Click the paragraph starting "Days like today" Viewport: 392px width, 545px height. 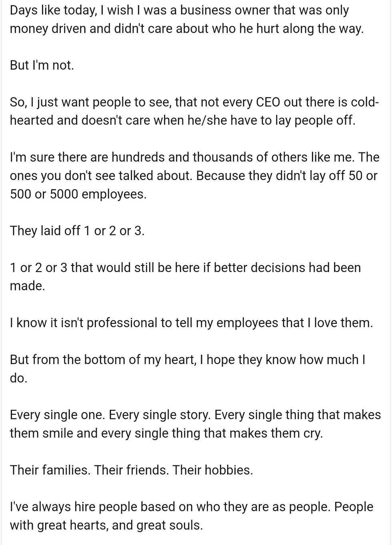pyautogui.click(x=187, y=19)
